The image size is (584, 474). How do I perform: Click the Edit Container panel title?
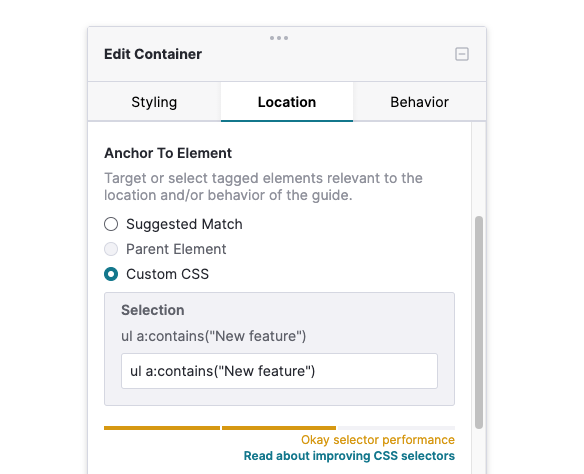coord(153,54)
